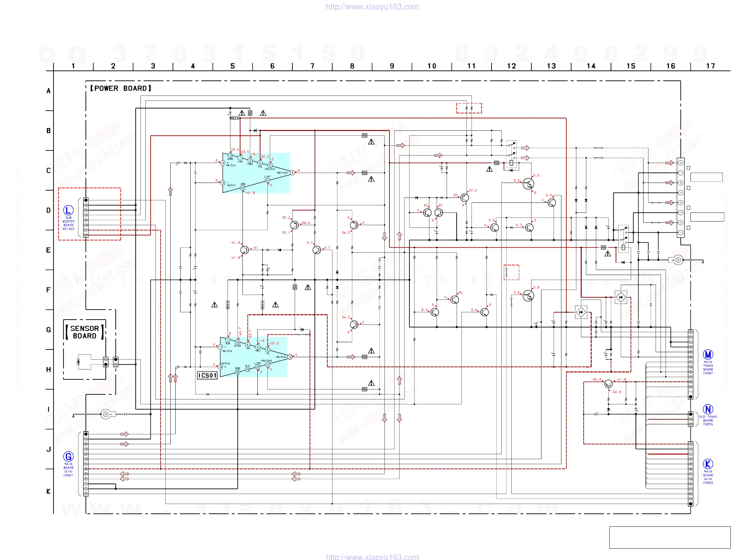Screen dimensions: 745x560
Task: Click the MAIN TRANS BOARD CN997 label
Action: coord(708,368)
